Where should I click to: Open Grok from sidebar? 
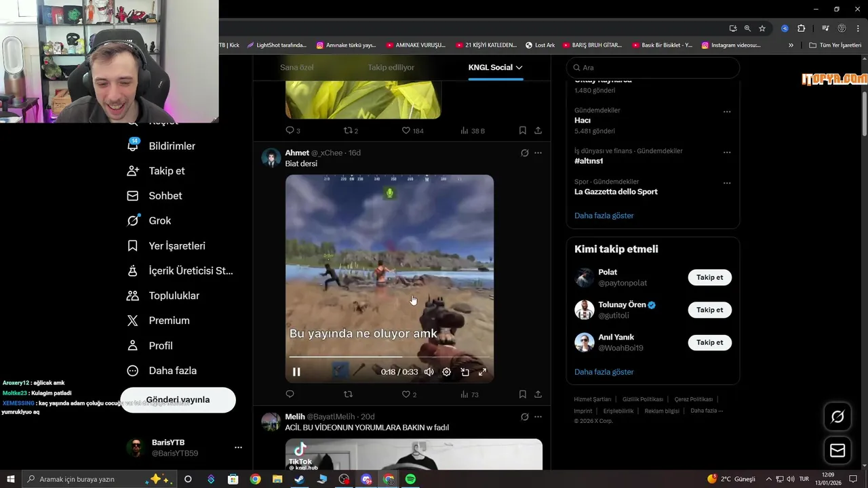[149, 220]
